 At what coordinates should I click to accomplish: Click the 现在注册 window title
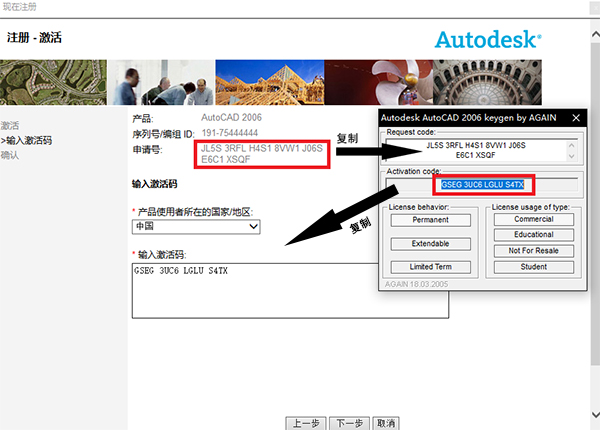[x=20, y=7]
